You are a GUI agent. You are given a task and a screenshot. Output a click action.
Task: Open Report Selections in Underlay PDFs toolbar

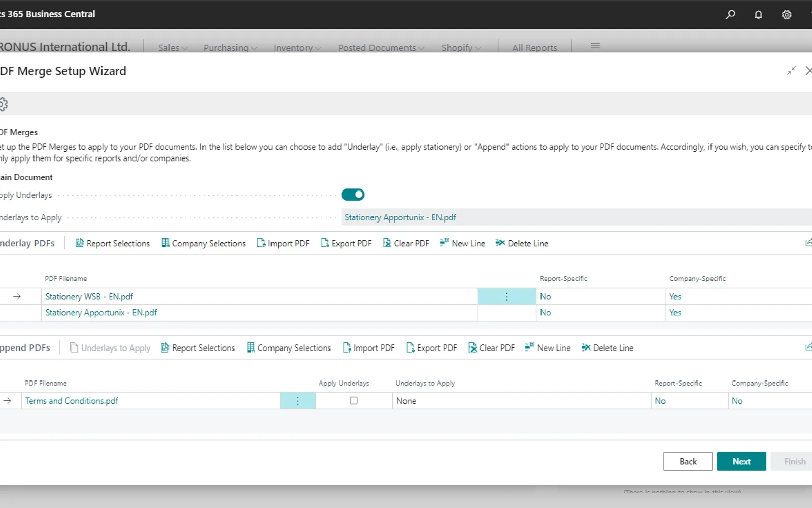tap(113, 243)
